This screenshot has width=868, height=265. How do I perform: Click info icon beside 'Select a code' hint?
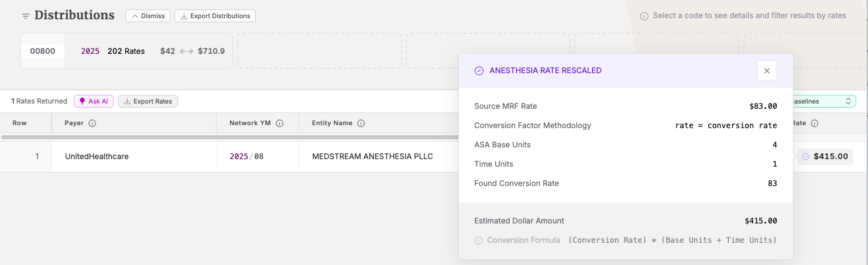(644, 16)
